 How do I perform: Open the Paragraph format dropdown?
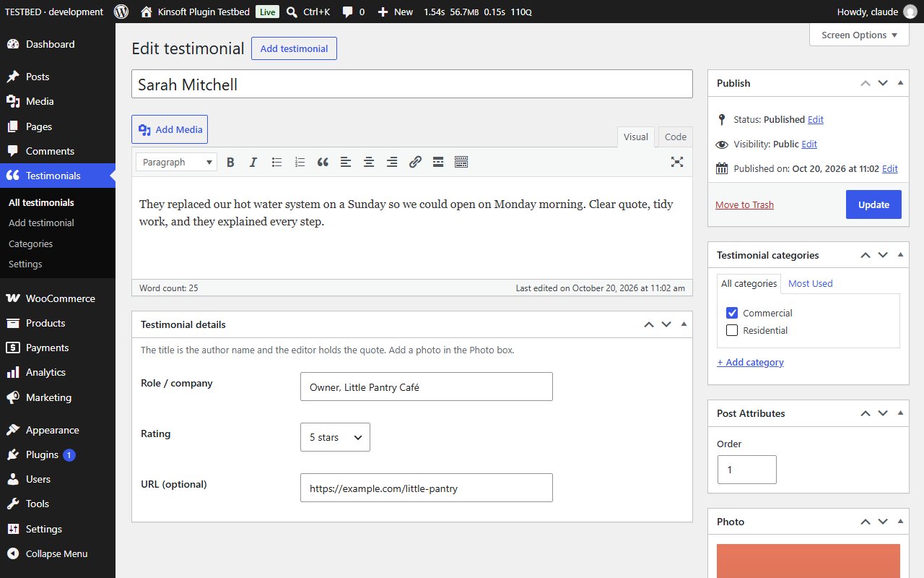pos(176,163)
